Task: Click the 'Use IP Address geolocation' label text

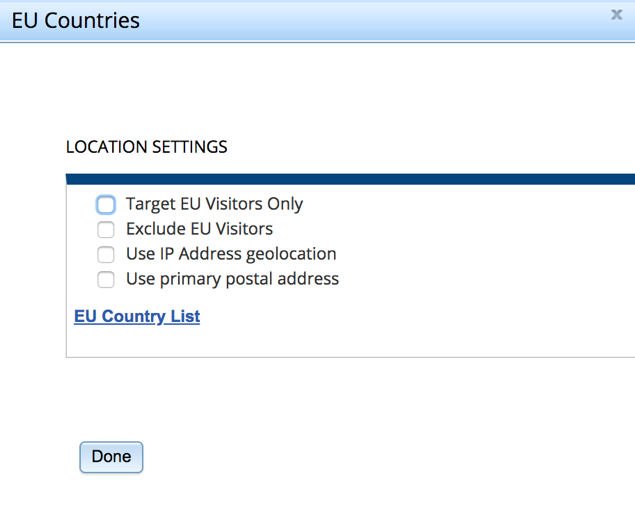Action: coord(231,254)
